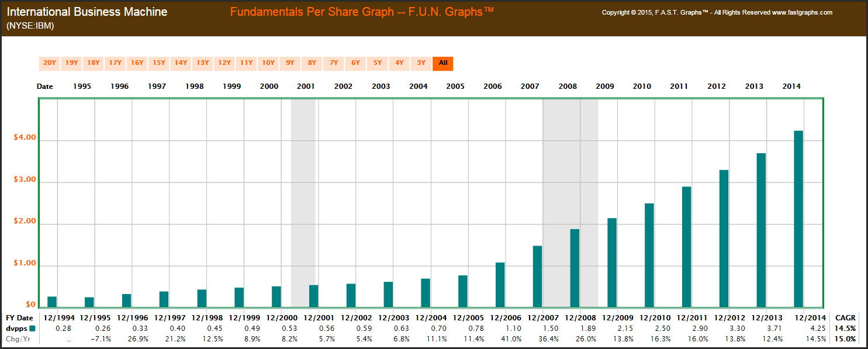This screenshot has width=868, height=349.
Task: Select the highlighted All range button
Action: tap(443, 63)
